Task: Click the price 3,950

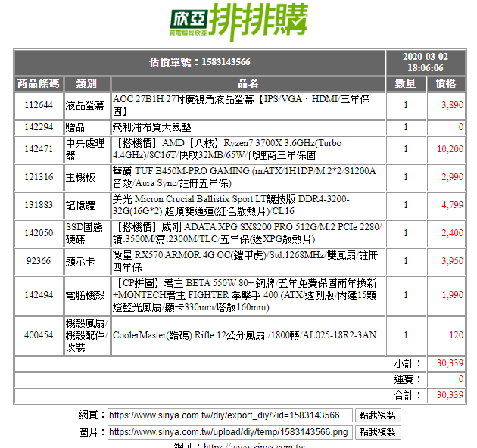Action: point(452,261)
